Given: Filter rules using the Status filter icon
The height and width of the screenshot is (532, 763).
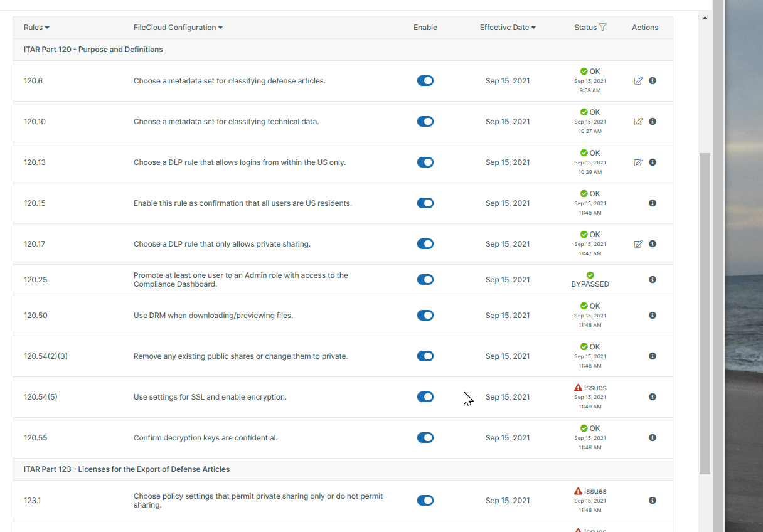Looking at the screenshot, I should [x=602, y=28].
